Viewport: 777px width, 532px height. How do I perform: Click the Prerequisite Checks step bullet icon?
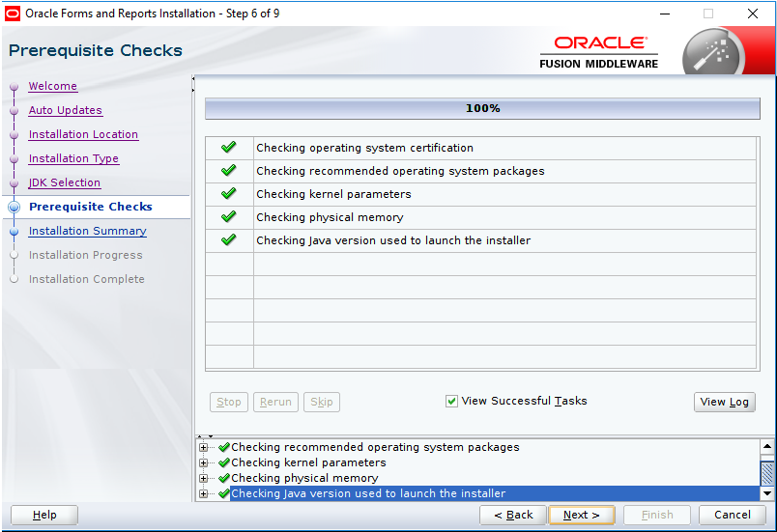click(x=14, y=207)
